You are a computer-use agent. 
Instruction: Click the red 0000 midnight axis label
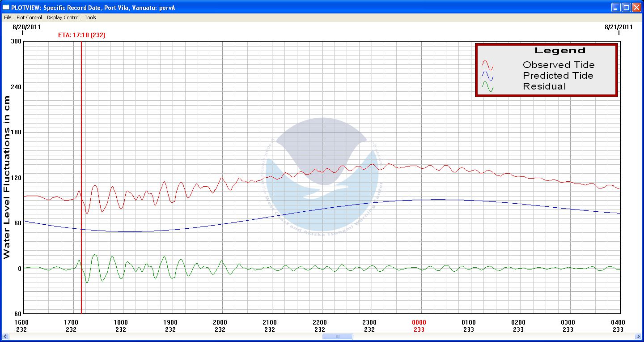[x=419, y=322]
